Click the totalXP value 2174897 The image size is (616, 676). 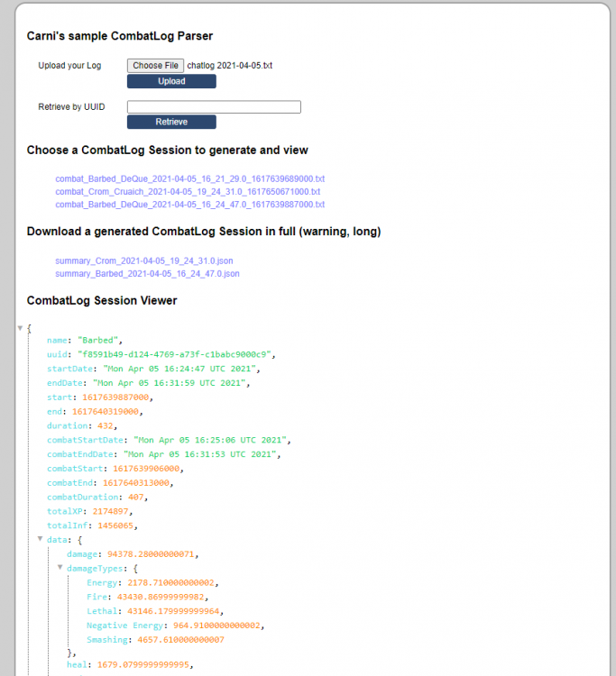[115, 511]
